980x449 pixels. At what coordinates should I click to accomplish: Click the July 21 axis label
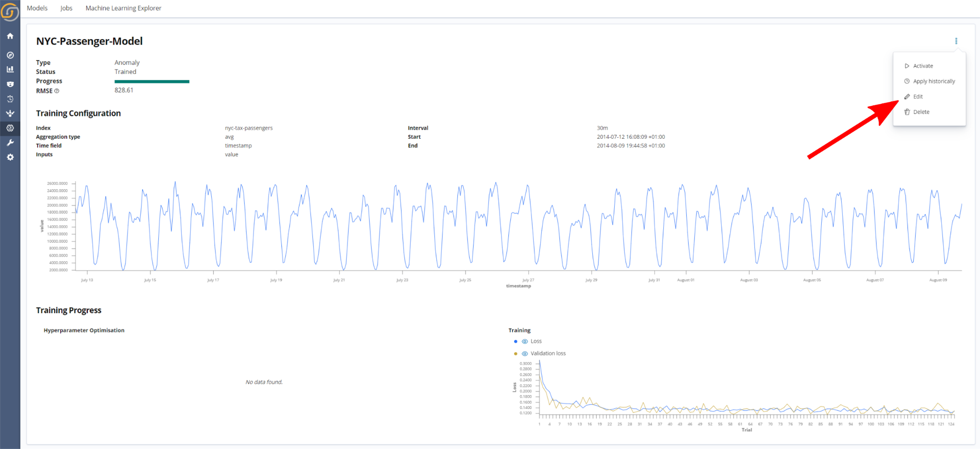(x=339, y=280)
